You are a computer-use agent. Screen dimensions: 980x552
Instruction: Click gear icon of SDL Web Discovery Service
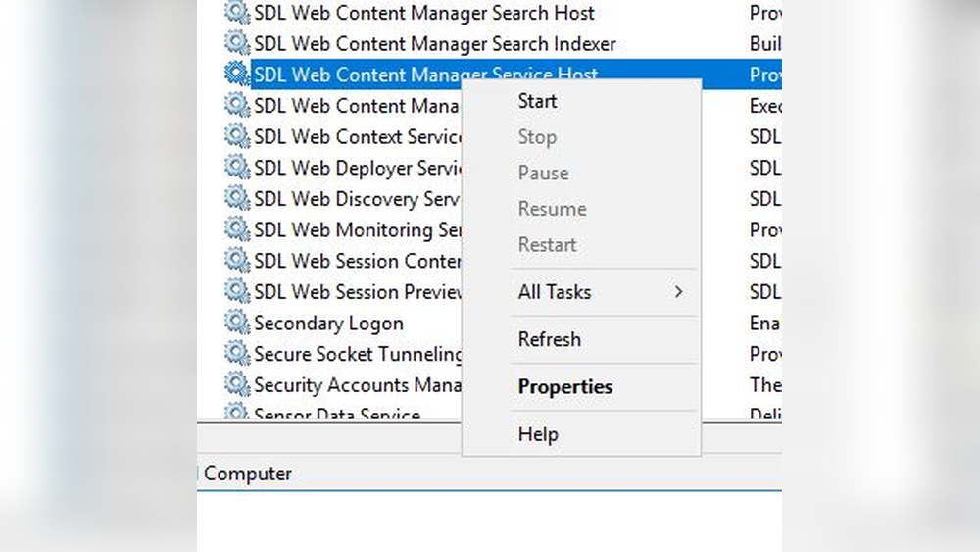pyautogui.click(x=237, y=198)
